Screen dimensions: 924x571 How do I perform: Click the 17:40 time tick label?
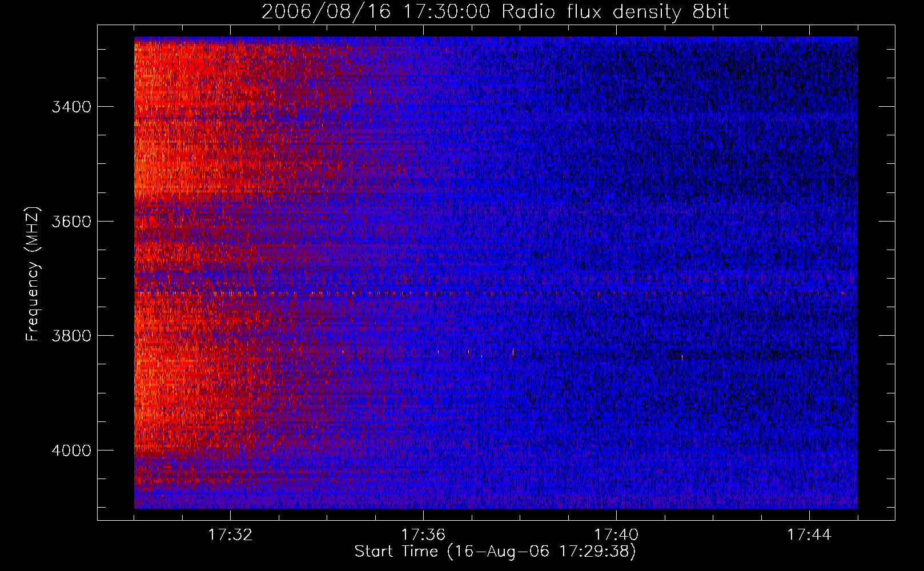click(616, 535)
